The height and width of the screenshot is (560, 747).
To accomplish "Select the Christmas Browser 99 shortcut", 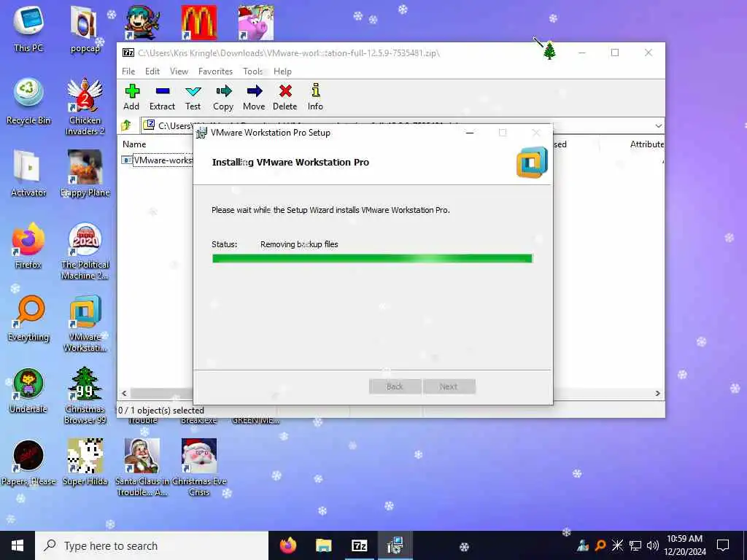I will [85, 396].
